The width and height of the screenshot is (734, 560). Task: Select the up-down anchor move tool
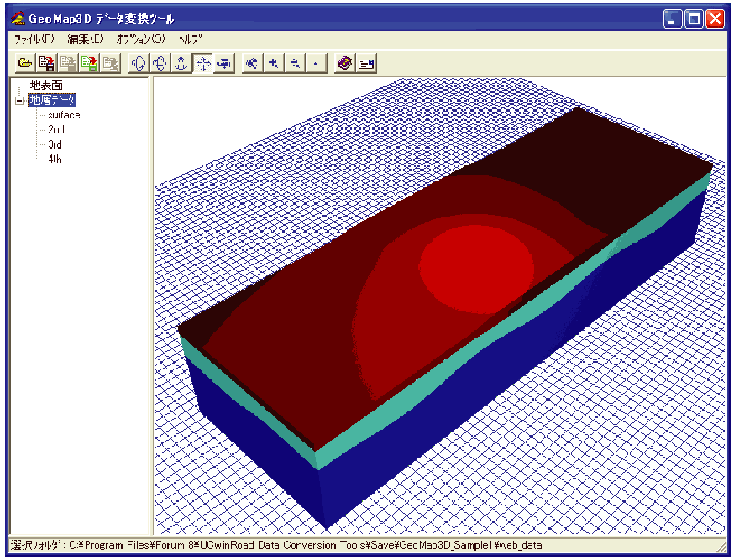click(181, 63)
